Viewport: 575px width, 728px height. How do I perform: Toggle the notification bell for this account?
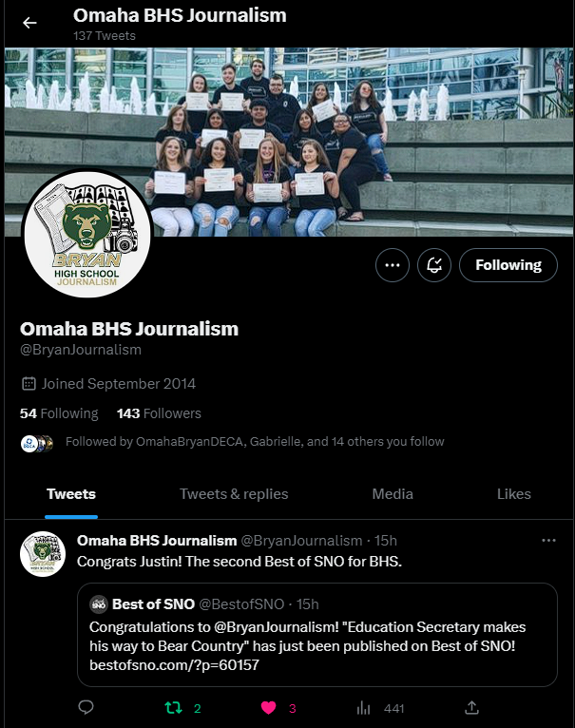tap(434, 265)
